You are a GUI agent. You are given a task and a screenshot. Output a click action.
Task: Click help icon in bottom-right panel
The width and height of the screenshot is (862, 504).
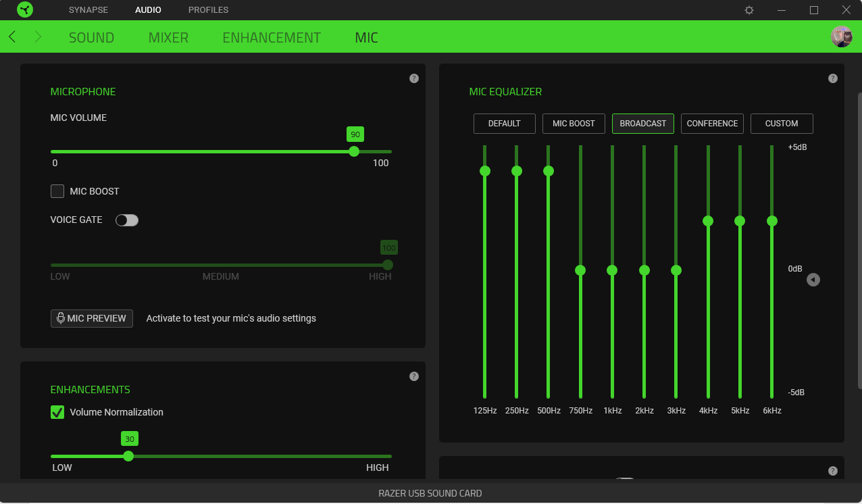tap(833, 471)
